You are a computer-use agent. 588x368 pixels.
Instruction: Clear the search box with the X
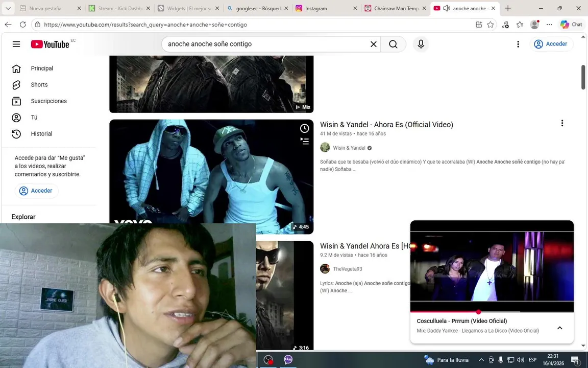point(374,44)
